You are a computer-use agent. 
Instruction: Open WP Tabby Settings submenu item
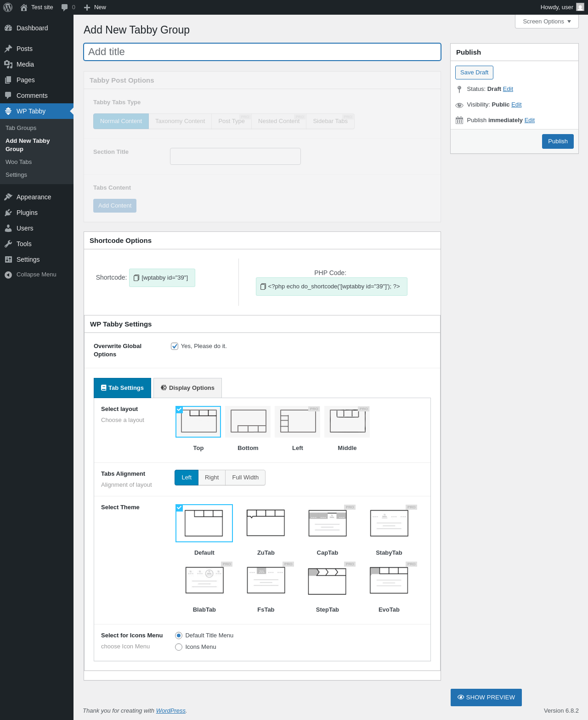pyautogui.click(x=16, y=175)
